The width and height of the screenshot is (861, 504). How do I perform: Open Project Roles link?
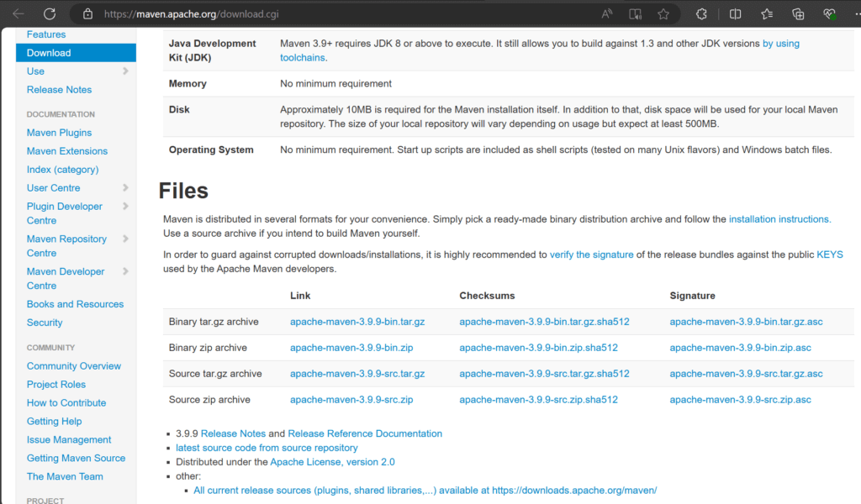pyautogui.click(x=56, y=385)
